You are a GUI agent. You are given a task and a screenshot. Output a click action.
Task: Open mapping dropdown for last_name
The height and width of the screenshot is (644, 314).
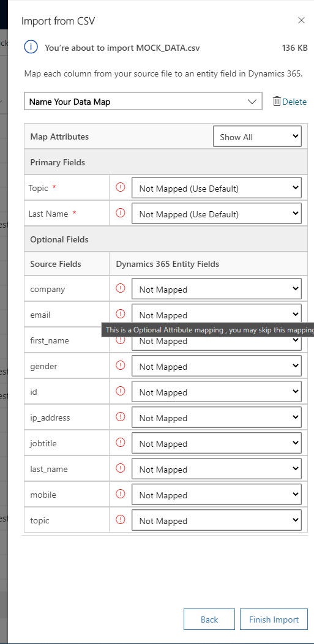tap(216, 469)
